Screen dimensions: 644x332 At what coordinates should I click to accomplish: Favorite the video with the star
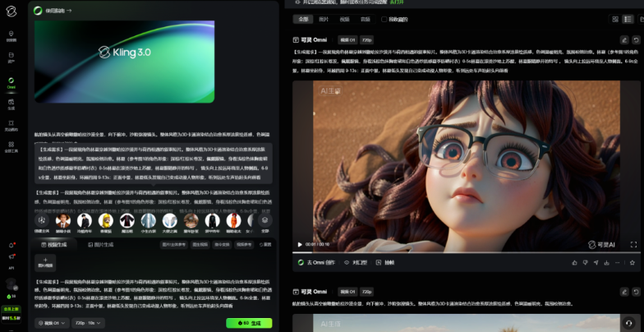(x=632, y=263)
